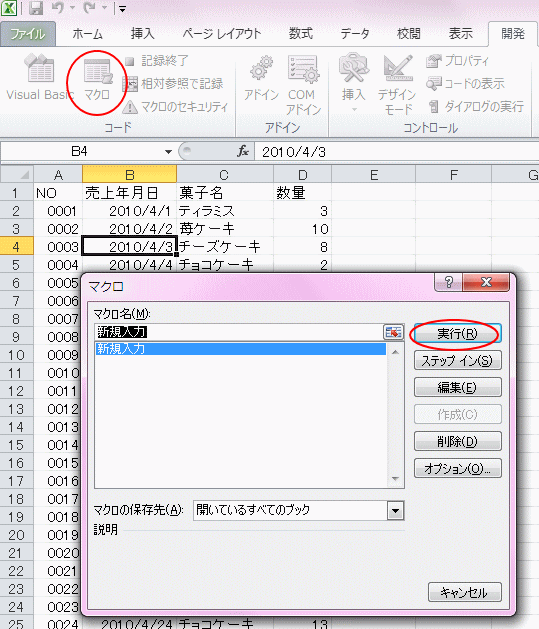The image size is (539, 629).
Task: Click the キャンセル button
Action: [464, 592]
